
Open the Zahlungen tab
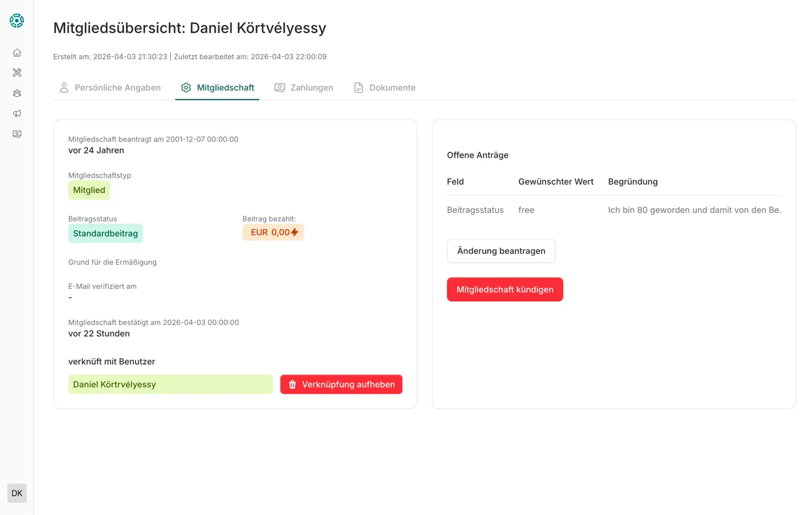point(304,87)
